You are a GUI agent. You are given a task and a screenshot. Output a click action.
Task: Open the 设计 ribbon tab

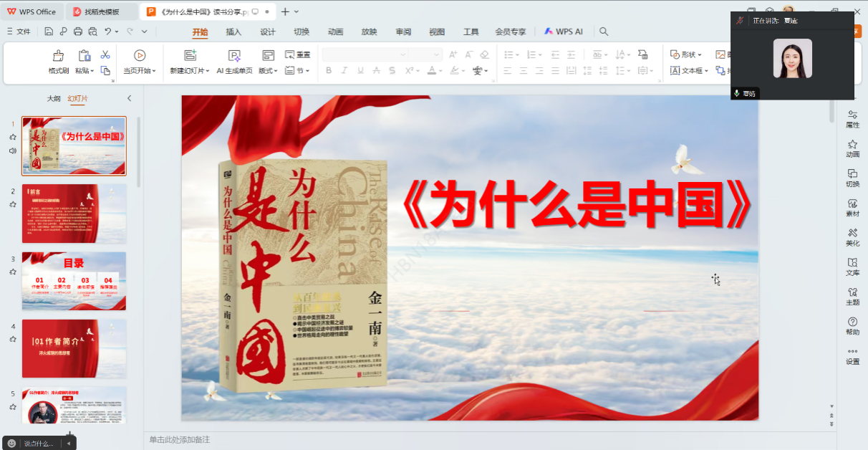[x=268, y=32]
